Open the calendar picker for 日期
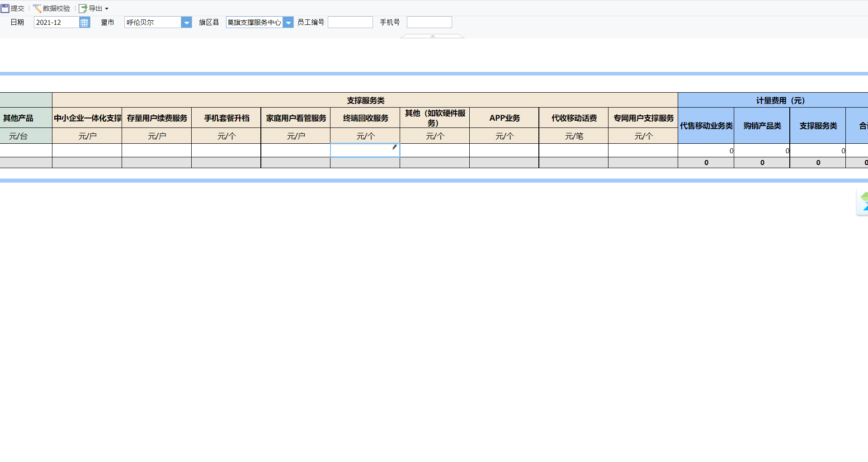The width and height of the screenshot is (868, 462). pyautogui.click(x=85, y=22)
